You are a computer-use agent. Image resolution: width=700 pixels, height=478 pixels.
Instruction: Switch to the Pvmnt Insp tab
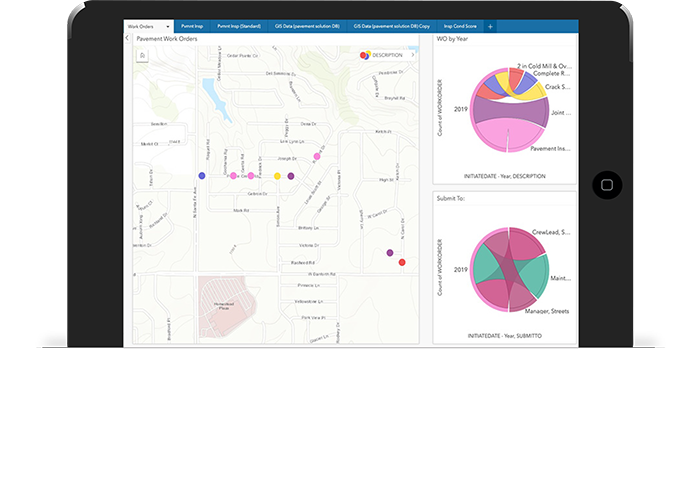[193, 25]
